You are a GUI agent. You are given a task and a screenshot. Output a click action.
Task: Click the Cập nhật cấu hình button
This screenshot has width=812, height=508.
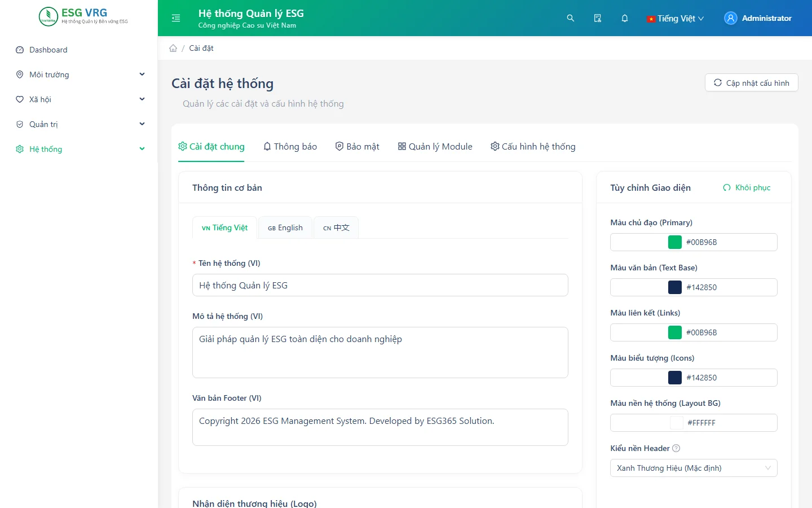click(752, 82)
